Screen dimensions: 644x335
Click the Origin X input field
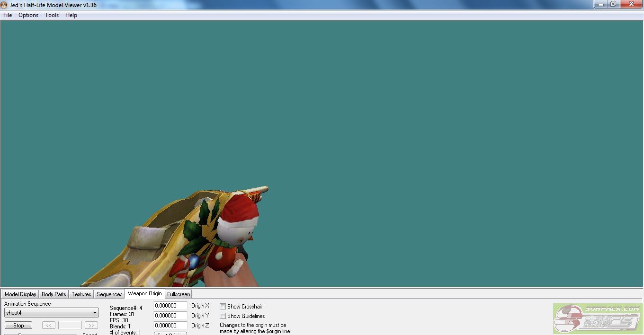click(x=170, y=306)
